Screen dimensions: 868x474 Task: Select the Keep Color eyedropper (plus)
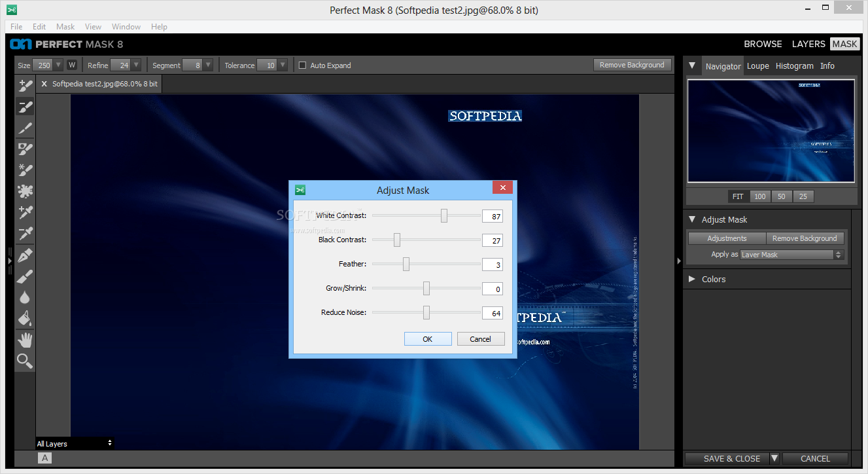(x=25, y=212)
